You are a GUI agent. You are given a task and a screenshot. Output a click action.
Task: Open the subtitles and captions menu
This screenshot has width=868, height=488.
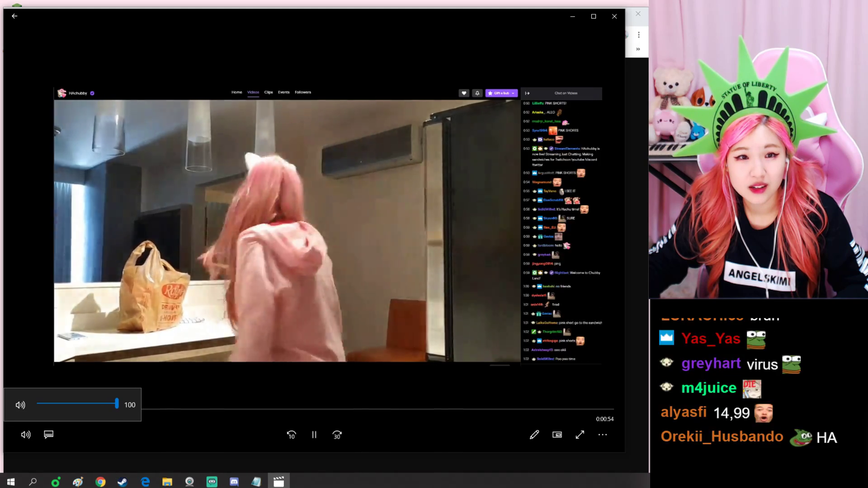[49, 434]
